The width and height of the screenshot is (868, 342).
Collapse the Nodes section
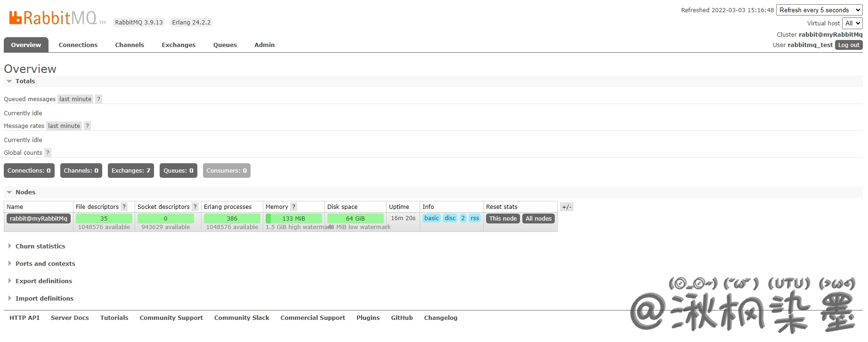click(25, 192)
